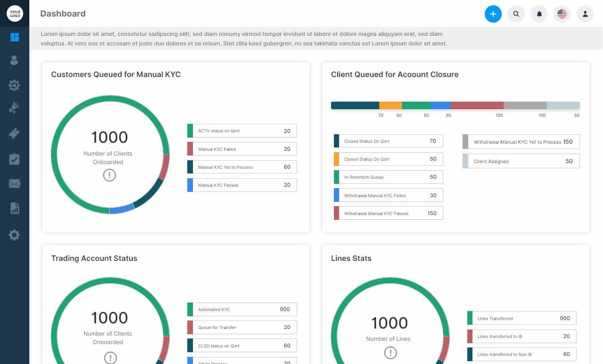The width and height of the screenshot is (603, 364).
Task: Click the Number of Lines label
Action: coord(388,338)
